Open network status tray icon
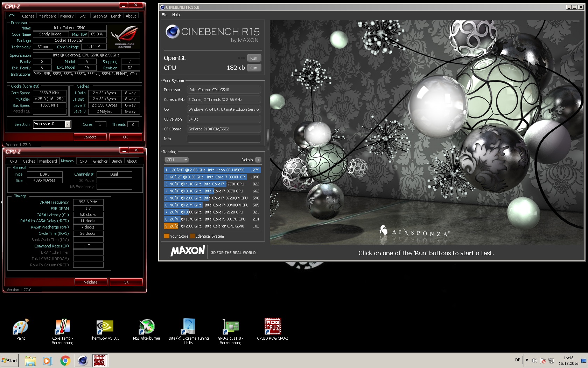Image resolution: width=588 pixels, height=368 pixels. coord(551,361)
